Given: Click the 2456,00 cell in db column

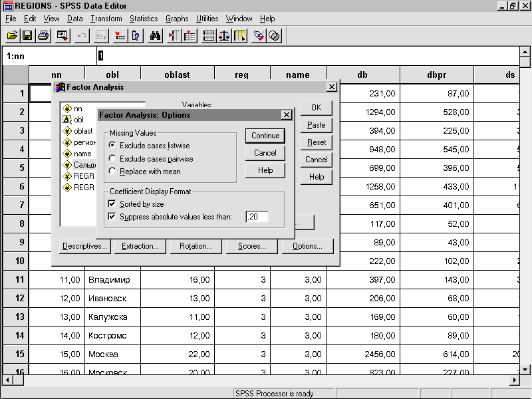Looking at the screenshot, I should (x=363, y=354).
